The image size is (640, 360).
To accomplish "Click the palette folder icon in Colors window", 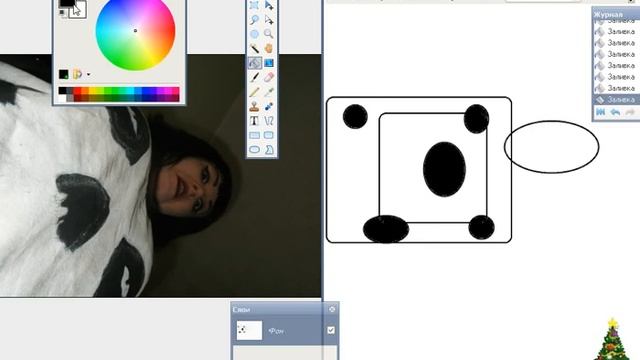I will click(77, 74).
